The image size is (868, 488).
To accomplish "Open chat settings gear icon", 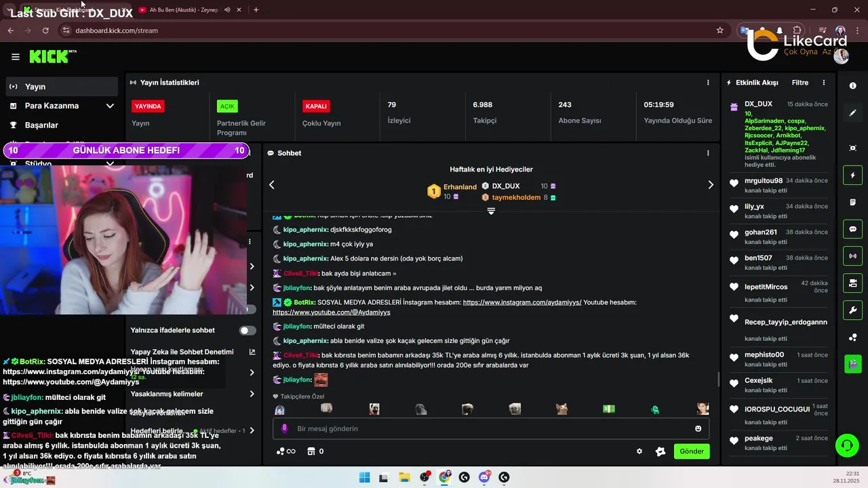I will 639,451.
